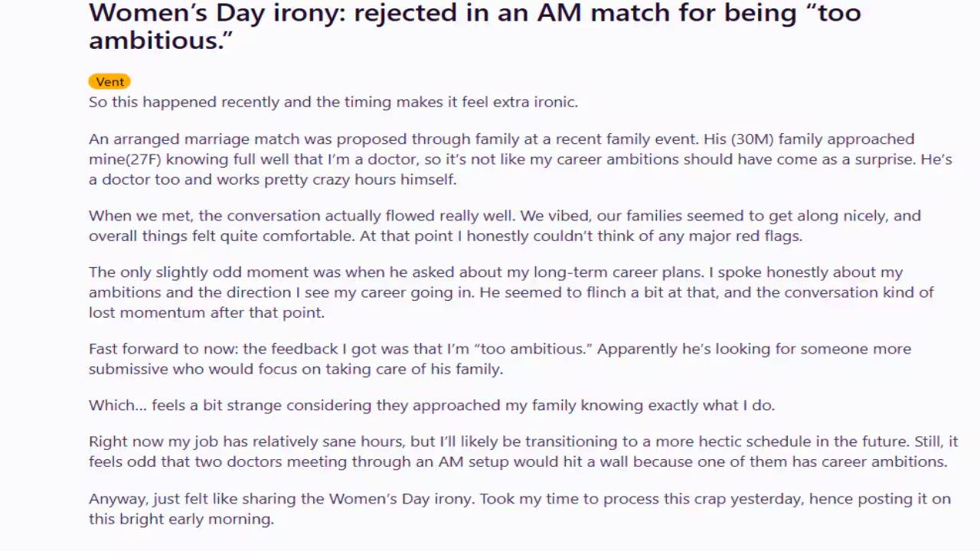The width and height of the screenshot is (980, 551).
Task: Click the paragraph starting "Fast forward to now"
Action: pyautogui.click(x=500, y=359)
